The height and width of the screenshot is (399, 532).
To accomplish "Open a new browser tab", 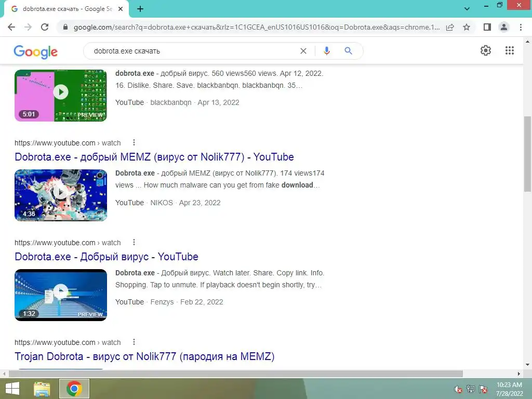I will (x=140, y=9).
